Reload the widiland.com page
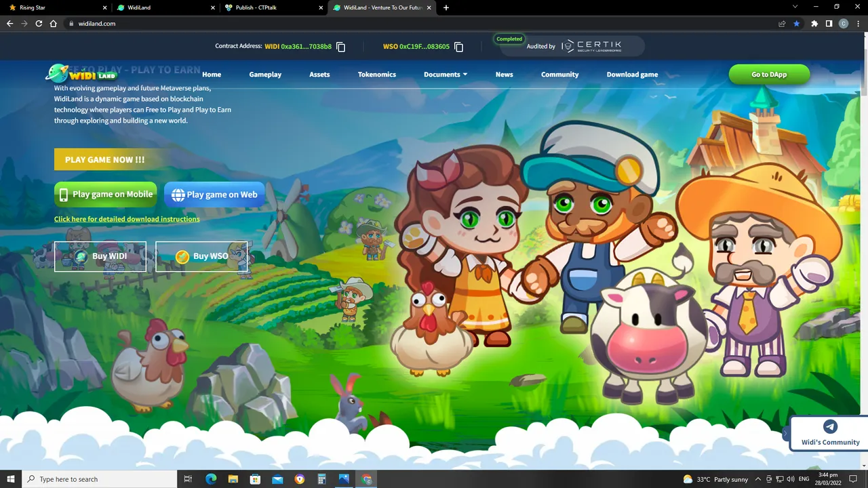868x488 pixels. 39,23
